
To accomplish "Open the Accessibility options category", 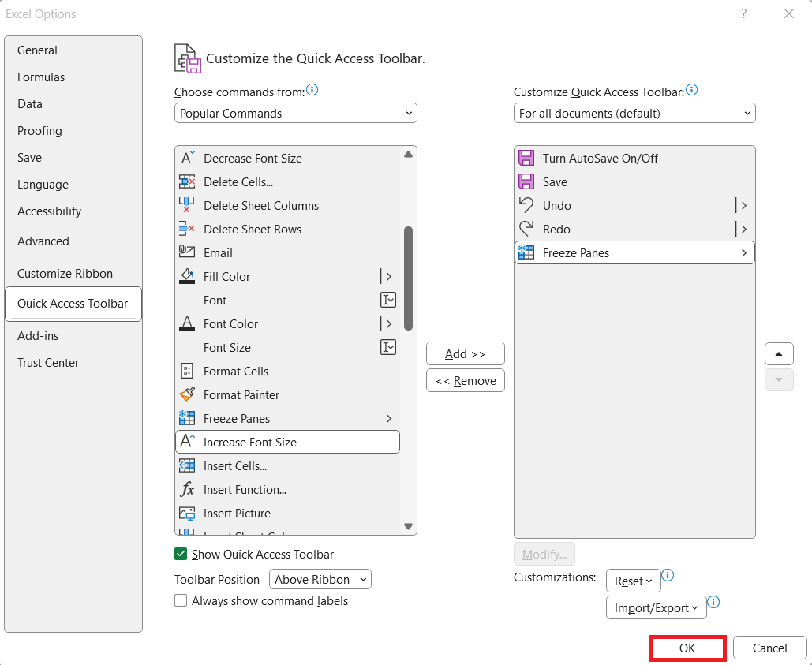I will (x=73, y=211).
